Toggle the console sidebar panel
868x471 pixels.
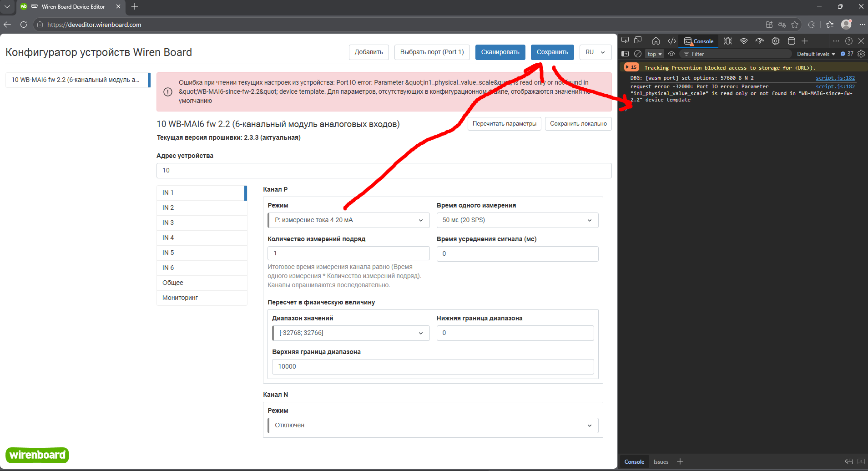(x=625, y=54)
